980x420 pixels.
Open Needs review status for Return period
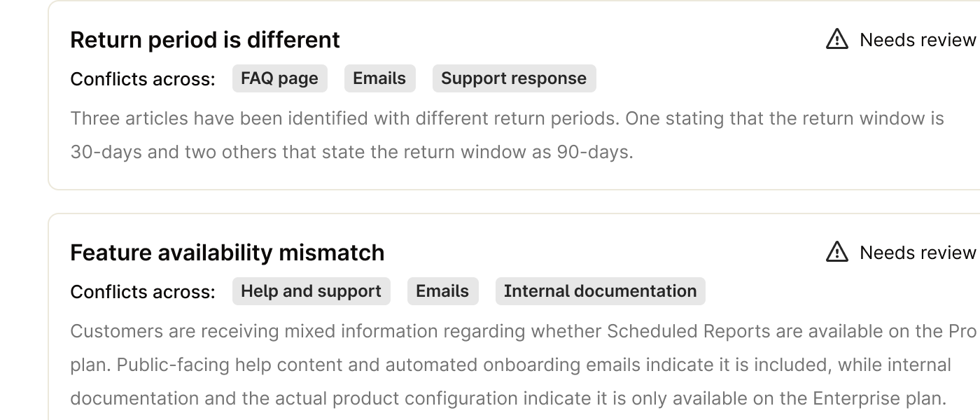917,40
